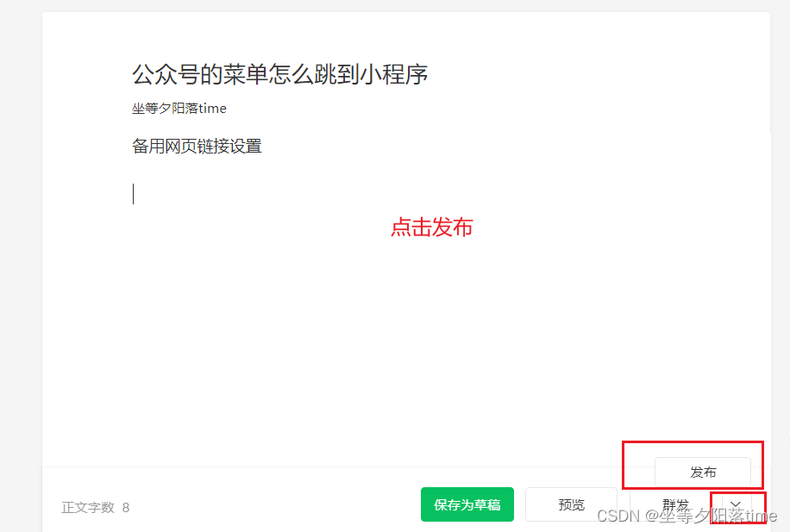Choose 发布 from the popup menu
Image resolution: width=790 pixels, height=532 pixels.
point(703,472)
